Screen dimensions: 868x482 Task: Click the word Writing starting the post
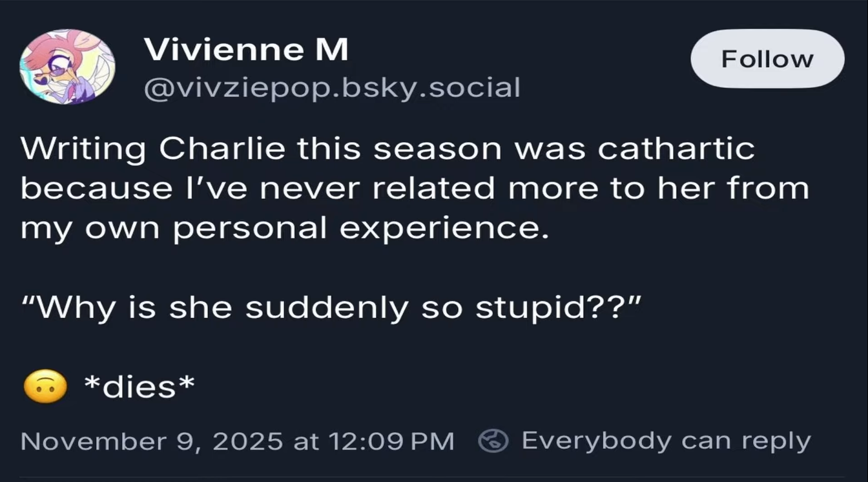pos(83,149)
